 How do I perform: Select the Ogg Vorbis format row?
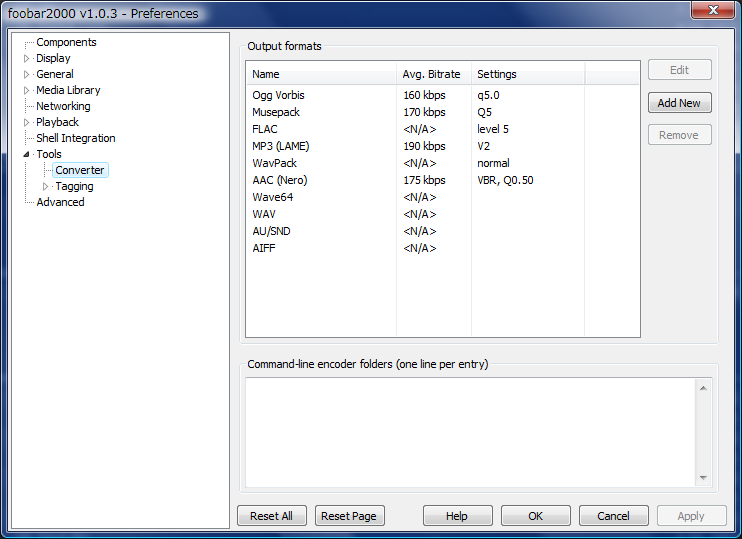click(x=442, y=95)
